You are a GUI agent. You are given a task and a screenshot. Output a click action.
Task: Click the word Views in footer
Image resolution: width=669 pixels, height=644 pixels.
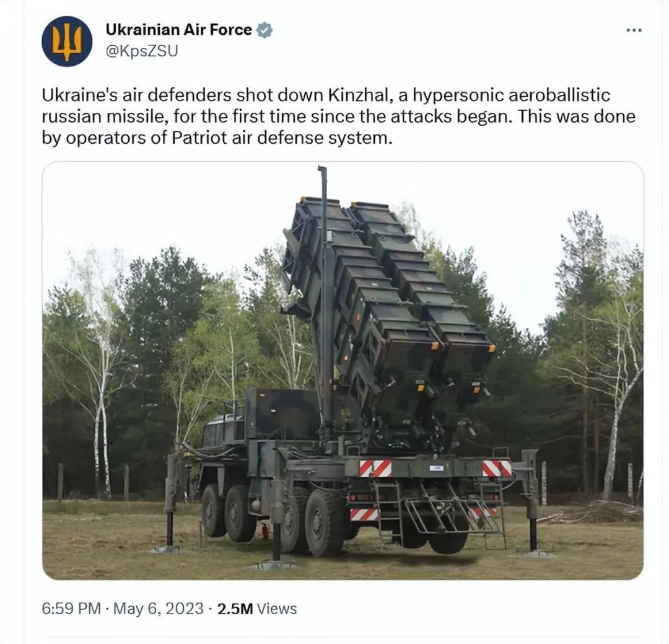(277, 608)
